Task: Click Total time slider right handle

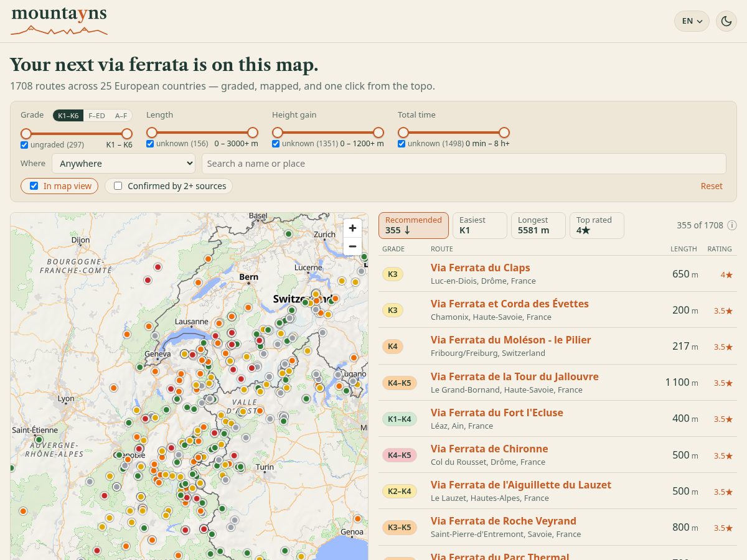Action: tap(504, 133)
